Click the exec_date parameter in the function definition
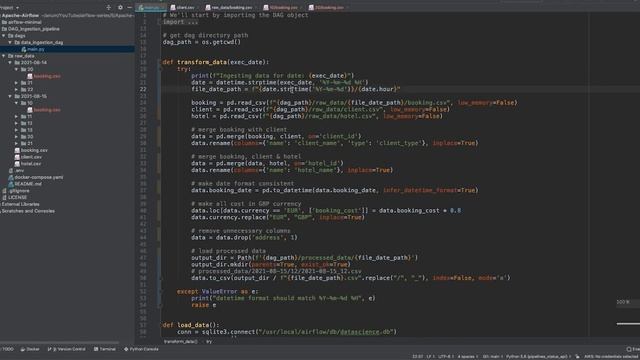 pos(247,62)
